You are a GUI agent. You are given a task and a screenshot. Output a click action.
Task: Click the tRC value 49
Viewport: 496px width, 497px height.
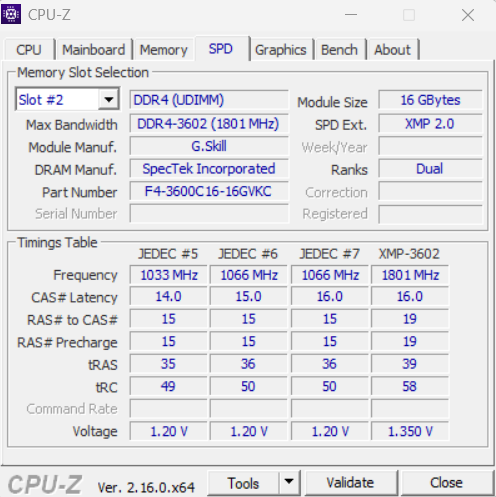point(168,386)
